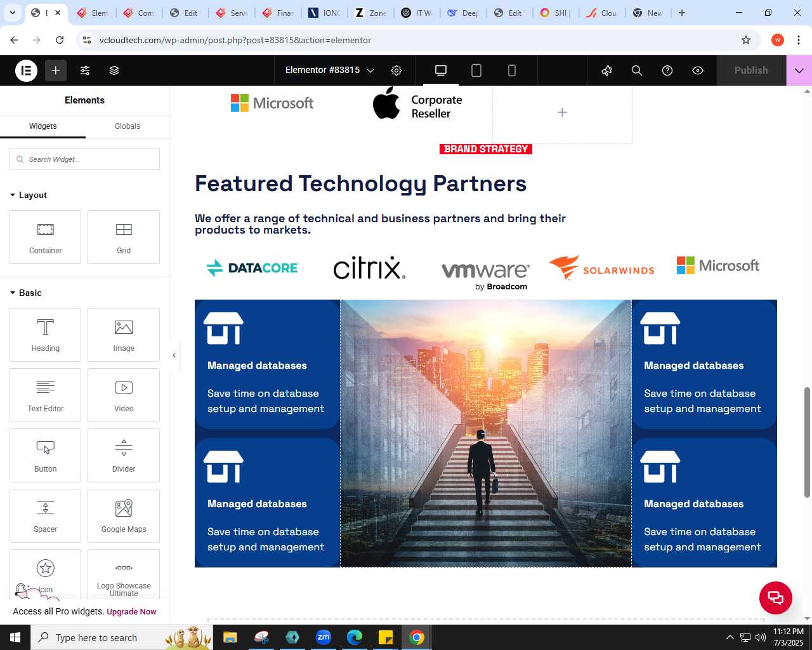The image size is (812, 650).
Task: Open Site Settings sliders icon
Action: click(x=85, y=70)
